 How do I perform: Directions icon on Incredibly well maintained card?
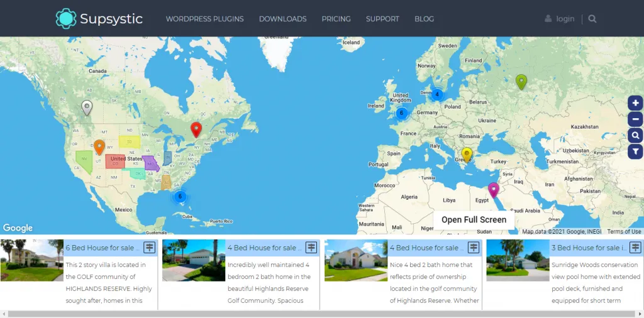[311, 248]
